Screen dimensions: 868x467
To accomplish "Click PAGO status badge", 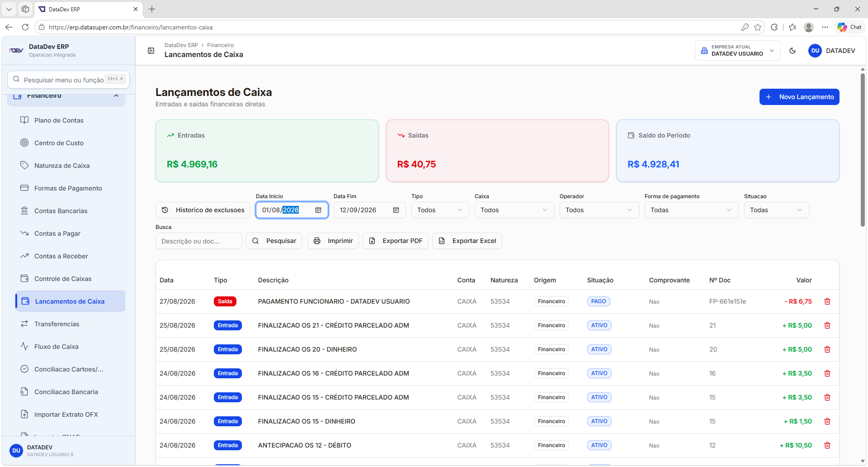I will click(x=599, y=301).
